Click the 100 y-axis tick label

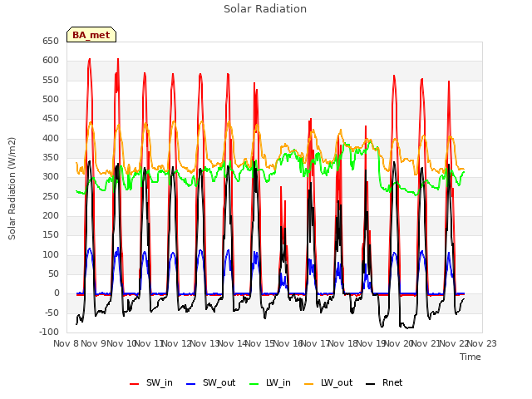coord(51,255)
